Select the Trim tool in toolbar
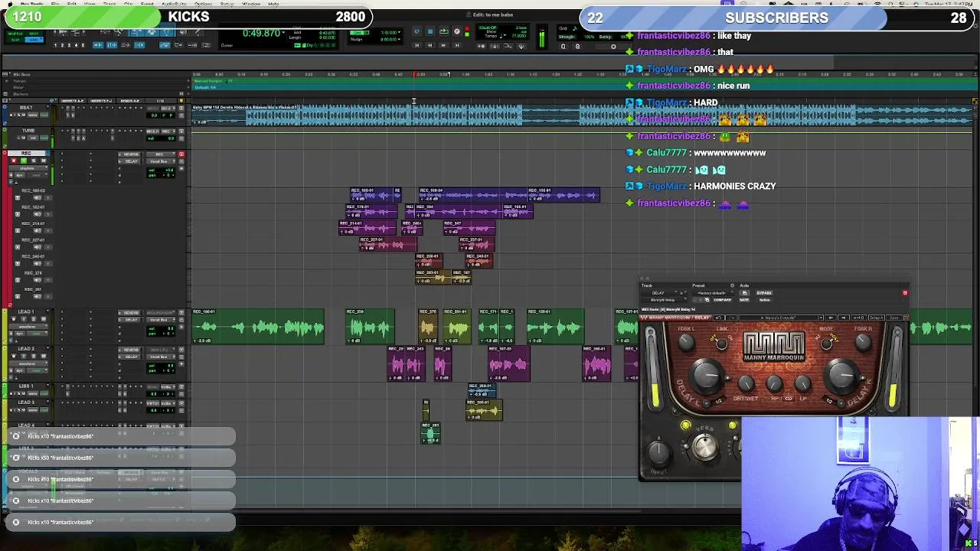 click(136, 32)
